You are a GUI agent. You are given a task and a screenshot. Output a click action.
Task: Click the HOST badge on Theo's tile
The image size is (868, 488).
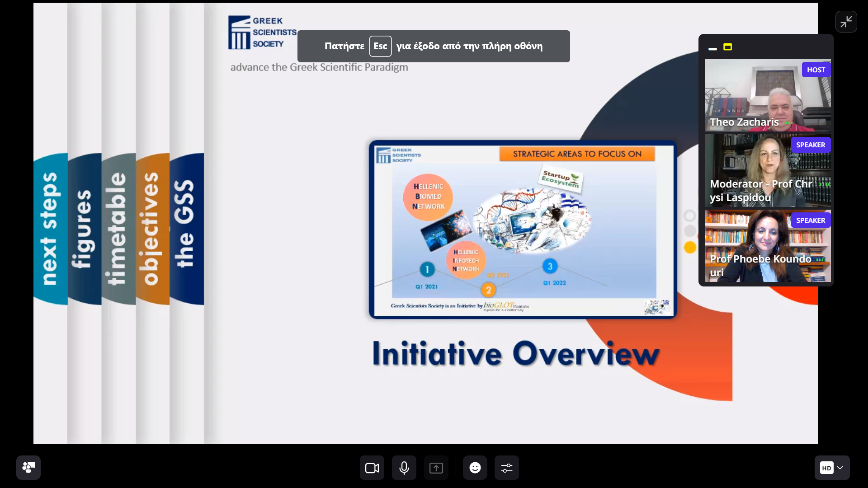click(x=816, y=70)
